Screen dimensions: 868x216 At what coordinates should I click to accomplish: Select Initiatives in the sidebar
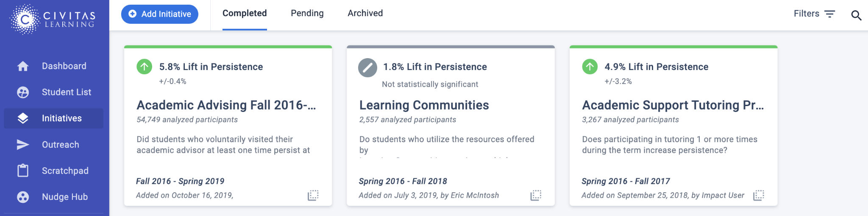coord(54,118)
